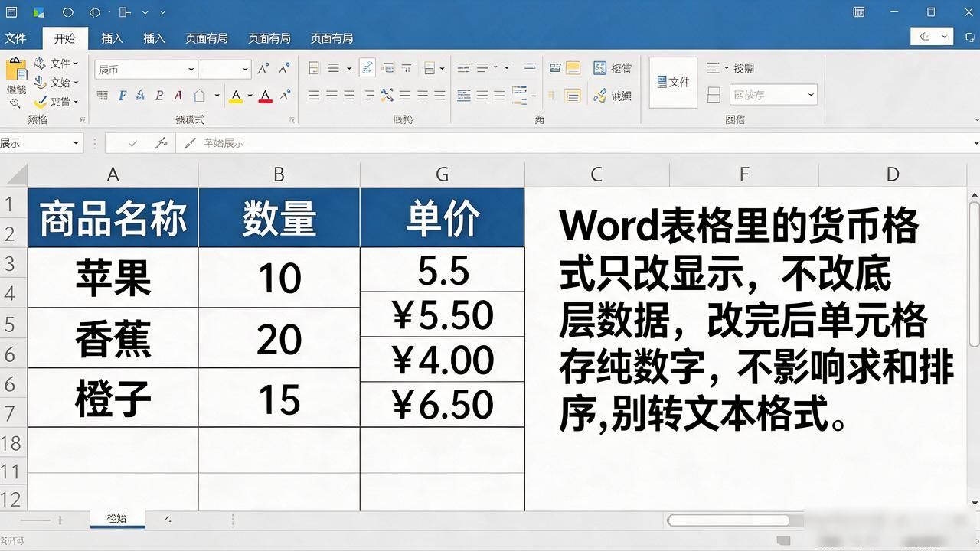Switch to the 开始 ribbon tab
The image size is (980, 551).
pyautogui.click(x=64, y=38)
